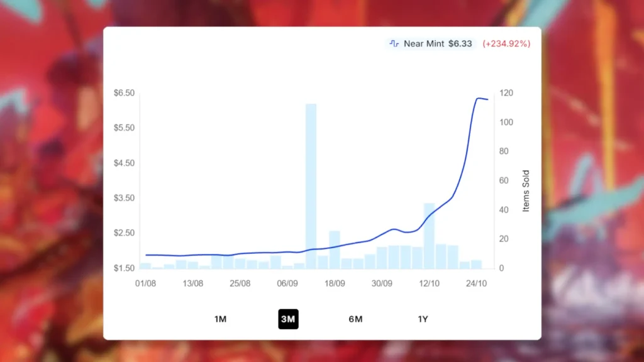644x362 pixels.
Task: Click the $5.50 price axis label
Action: tap(124, 128)
